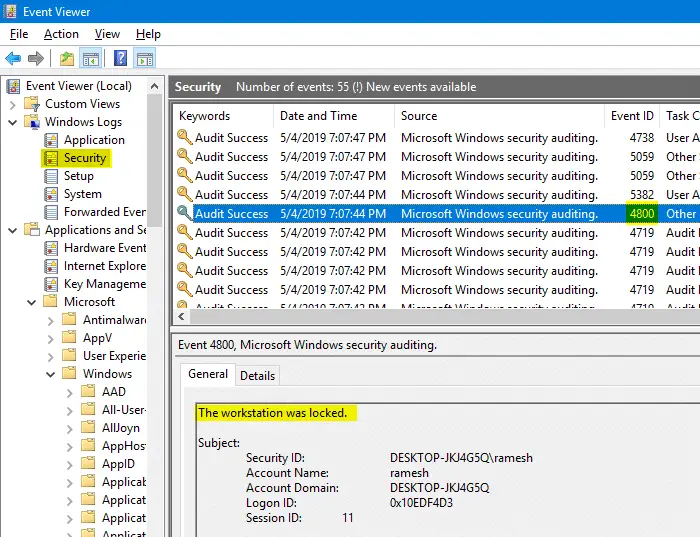Click the Logon ID value 0x10EDF4D3

click(x=421, y=503)
